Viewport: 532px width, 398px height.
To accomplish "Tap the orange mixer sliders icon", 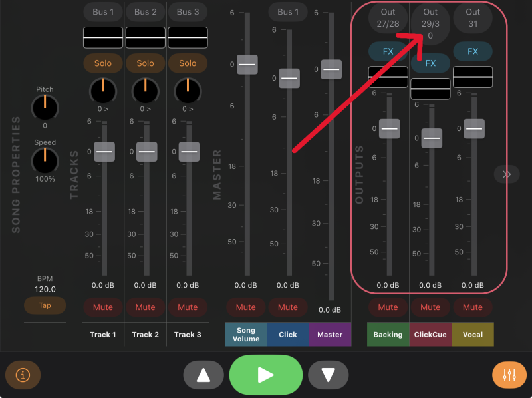I will [509, 375].
